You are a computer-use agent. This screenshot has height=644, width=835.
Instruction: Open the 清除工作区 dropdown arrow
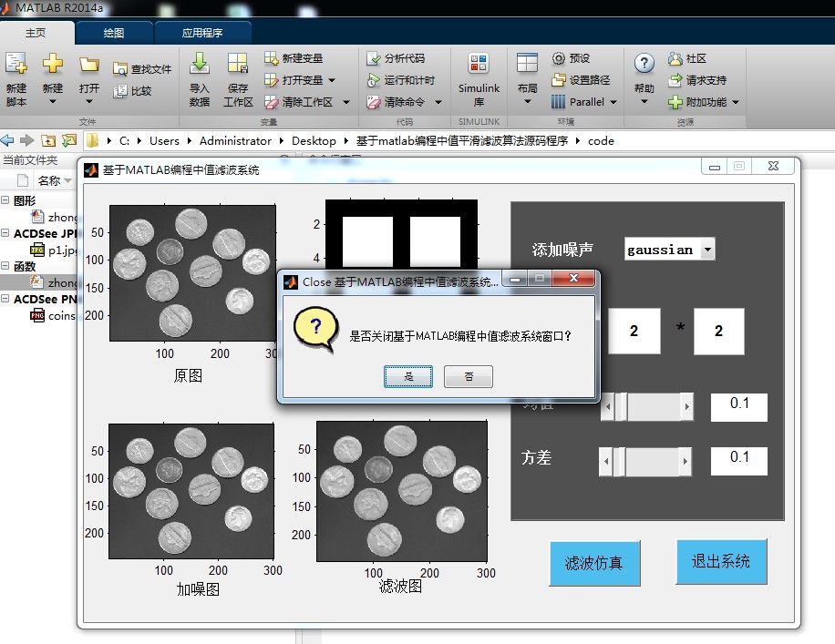(x=346, y=102)
